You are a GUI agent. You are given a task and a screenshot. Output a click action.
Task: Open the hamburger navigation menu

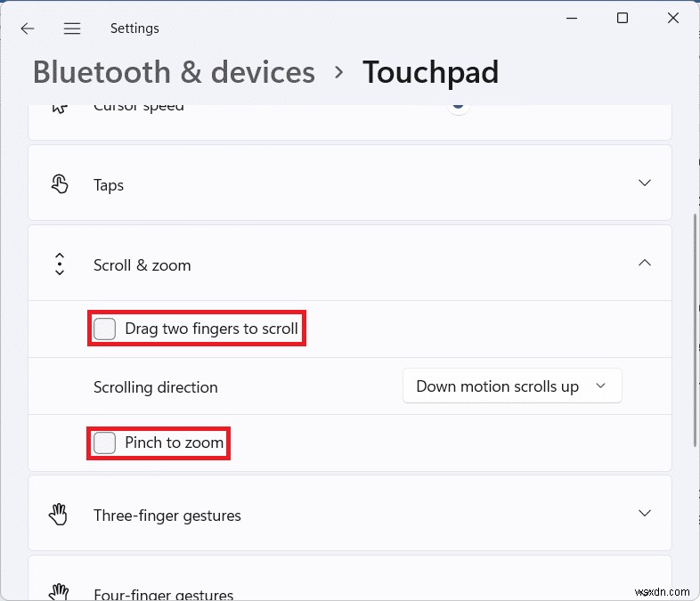[72, 28]
